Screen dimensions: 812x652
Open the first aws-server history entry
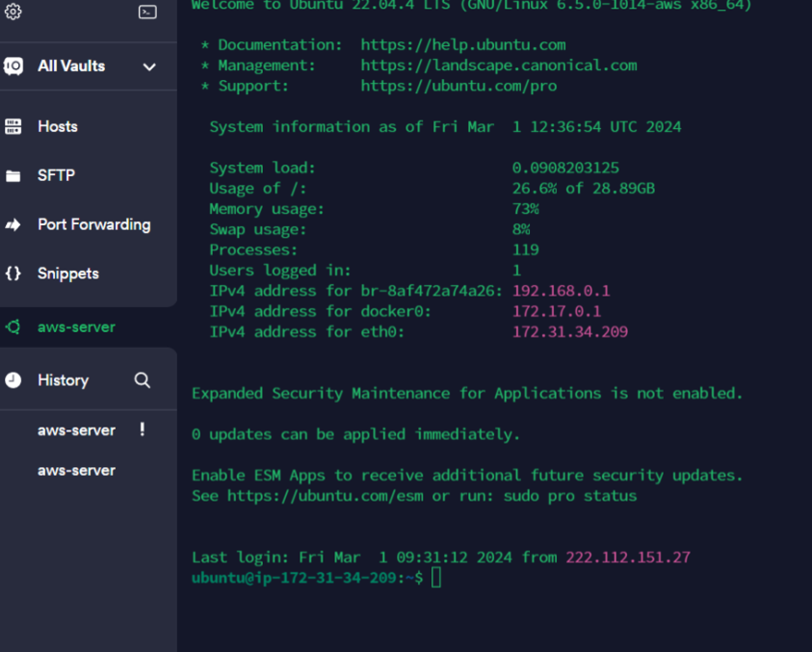click(76, 430)
